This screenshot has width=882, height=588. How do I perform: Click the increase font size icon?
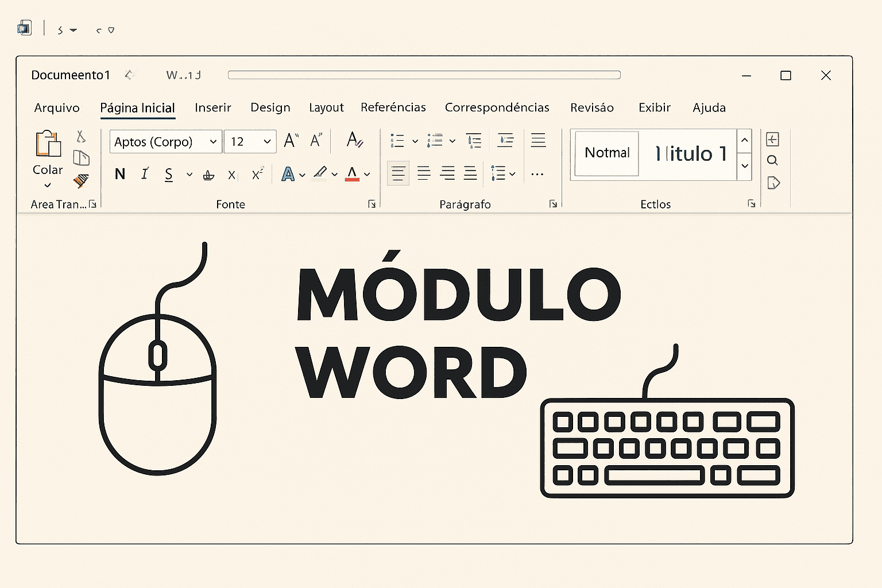click(291, 141)
